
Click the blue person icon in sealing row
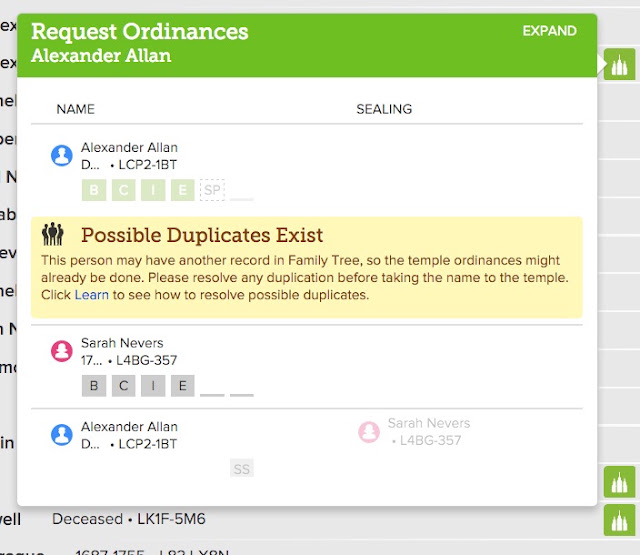point(62,435)
